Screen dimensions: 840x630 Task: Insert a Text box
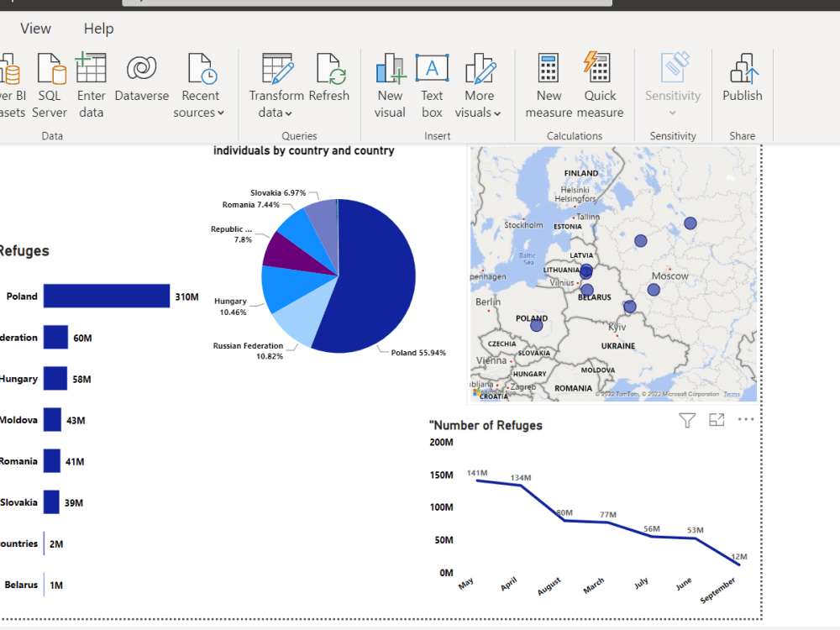point(432,86)
